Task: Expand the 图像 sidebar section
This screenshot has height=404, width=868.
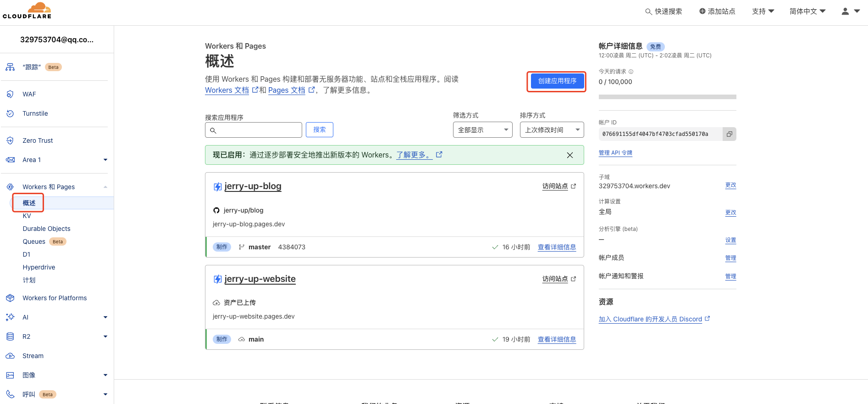Action: pos(105,375)
